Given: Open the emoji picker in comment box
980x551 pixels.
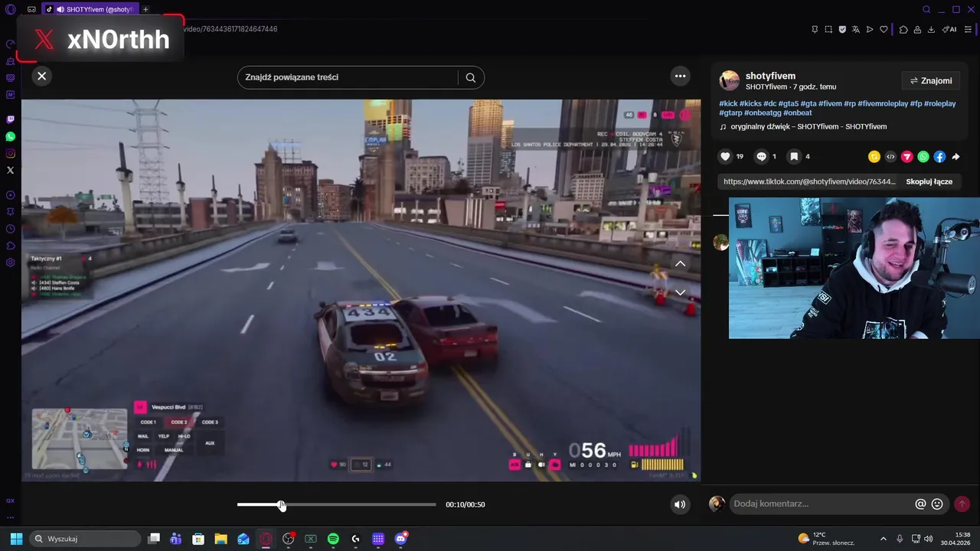Looking at the screenshot, I should [x=937, y=504].
